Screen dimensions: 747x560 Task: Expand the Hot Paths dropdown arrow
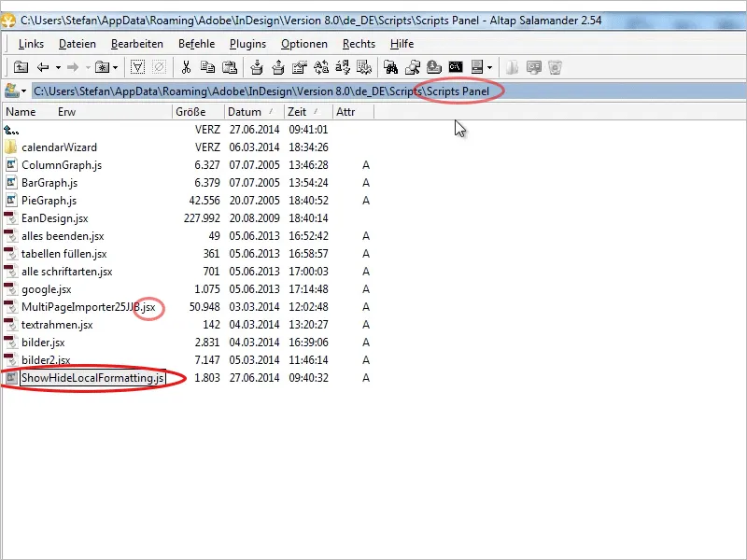[115, 67]
